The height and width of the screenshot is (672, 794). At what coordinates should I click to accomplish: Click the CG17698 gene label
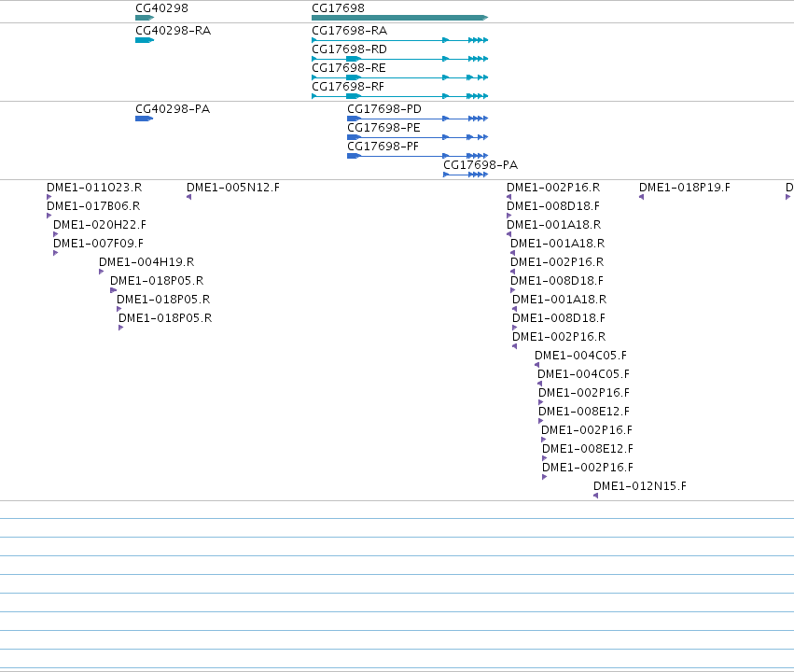coord(338,8)
